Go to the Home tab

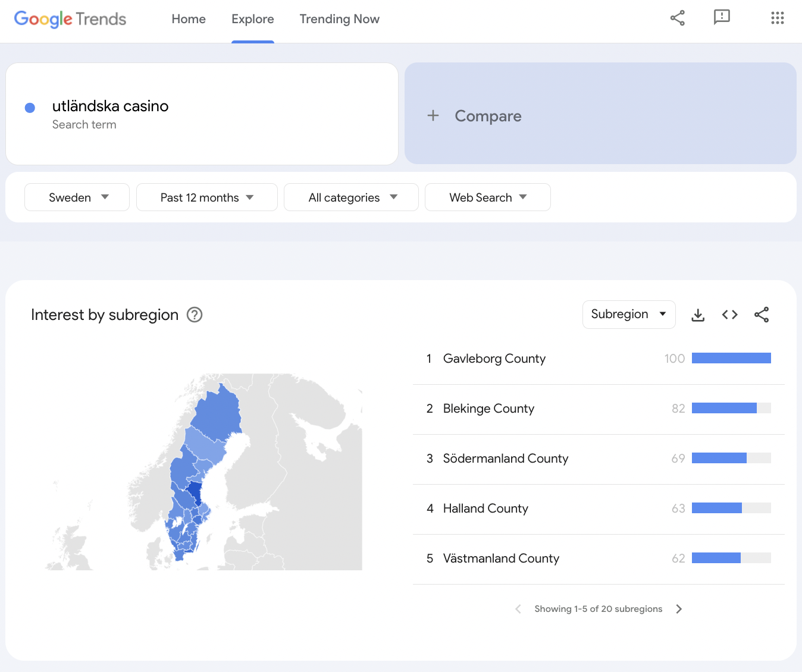click(x=189, y=19)
